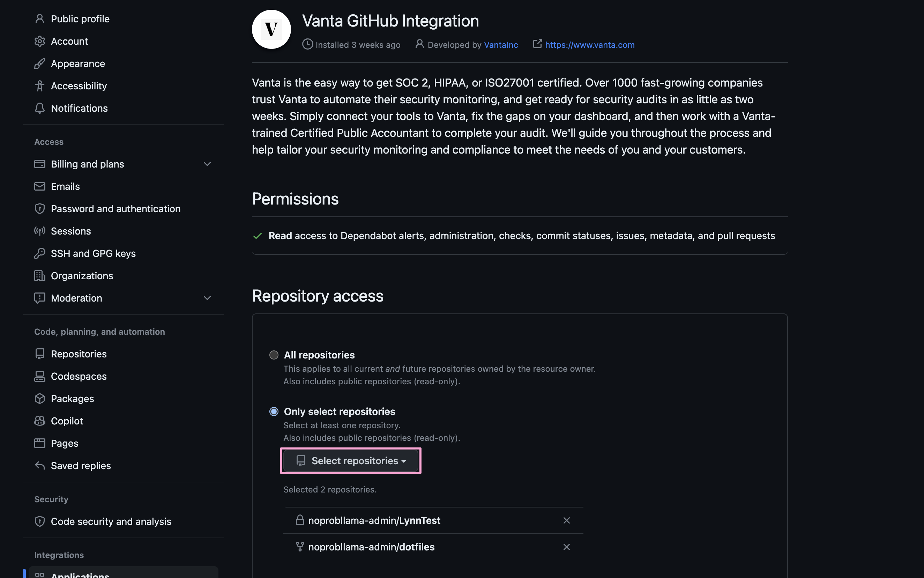
Task: Click the Saved replies arrow icon
Action: coord(40,465)
